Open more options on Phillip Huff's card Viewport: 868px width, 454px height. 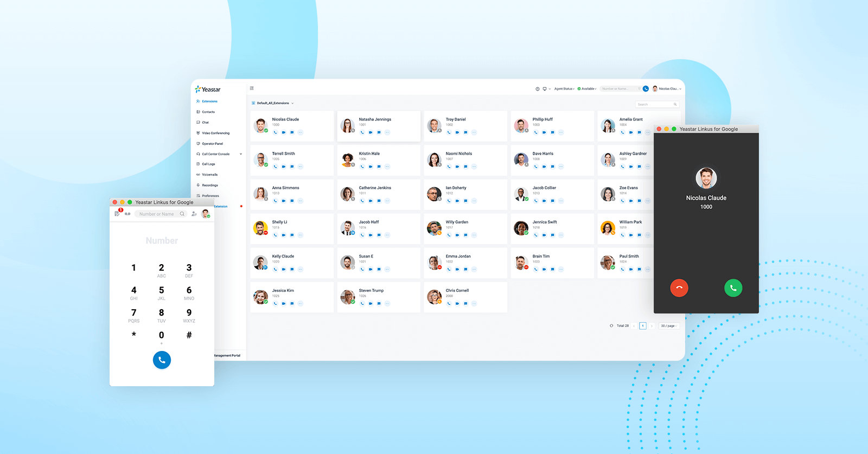(561, 132)
